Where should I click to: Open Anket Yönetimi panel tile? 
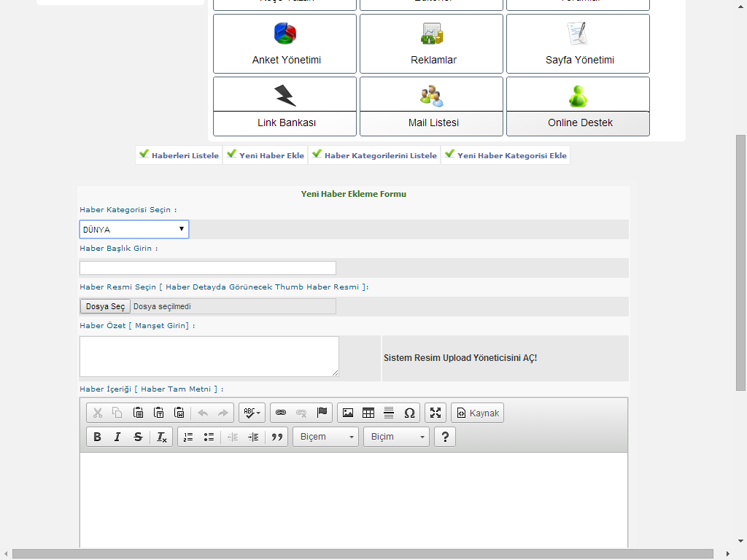click(285, 44)
